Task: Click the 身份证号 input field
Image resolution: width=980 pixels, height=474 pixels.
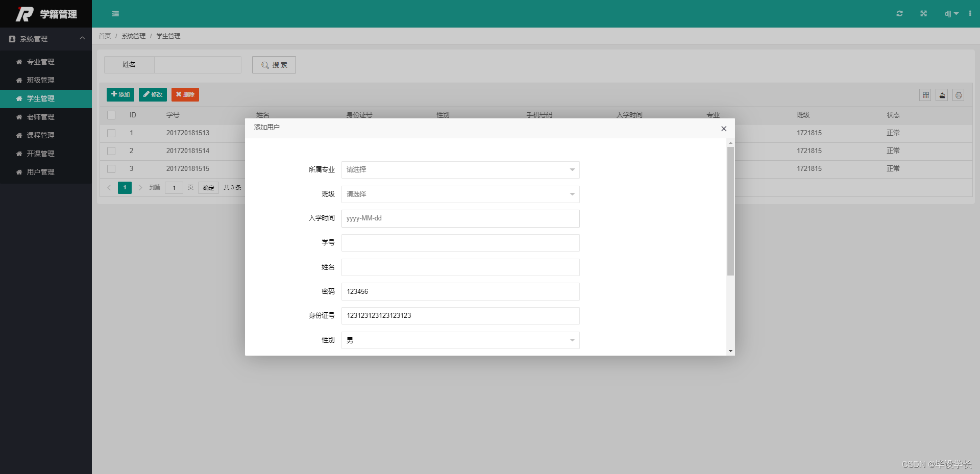Action: pos(460,316)
